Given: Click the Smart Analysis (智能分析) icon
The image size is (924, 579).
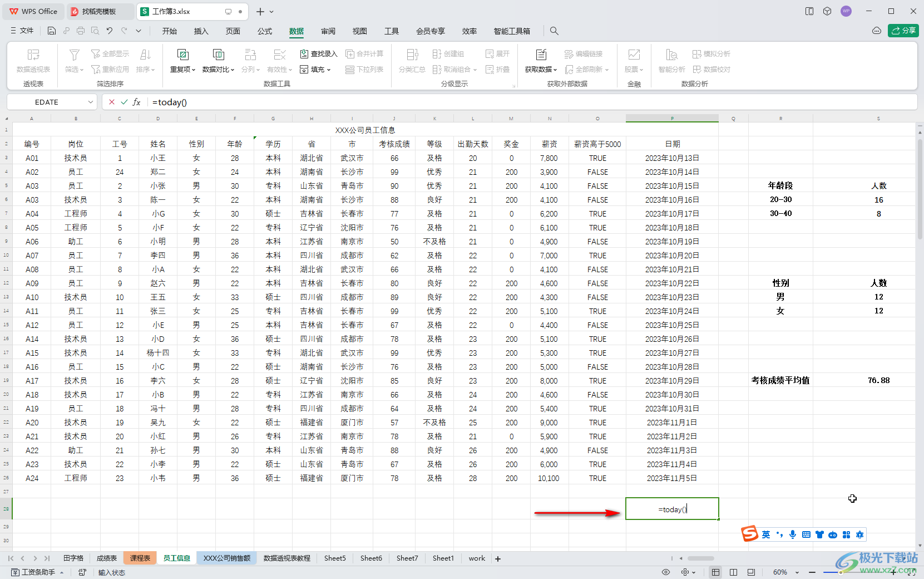Looking at the screenshot, I should point(671,55).
